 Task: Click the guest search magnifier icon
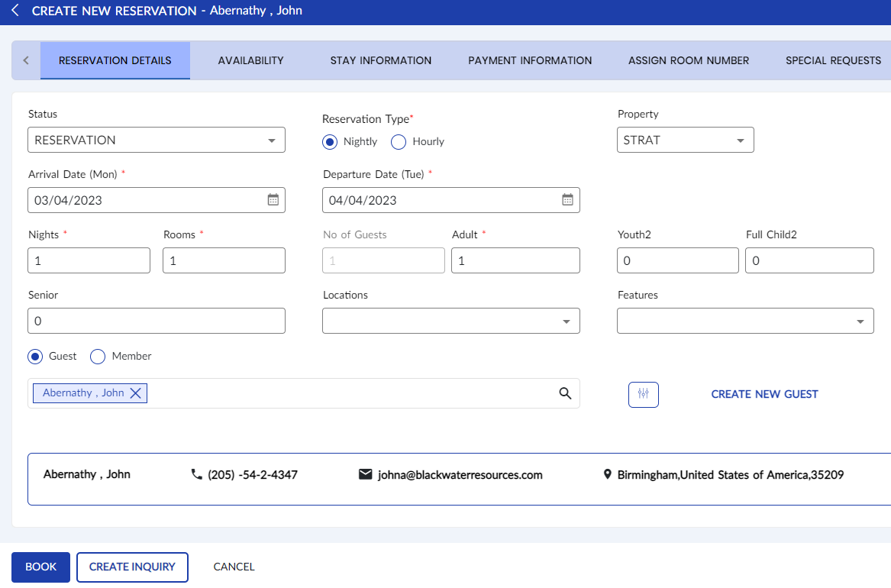point(565,393)
